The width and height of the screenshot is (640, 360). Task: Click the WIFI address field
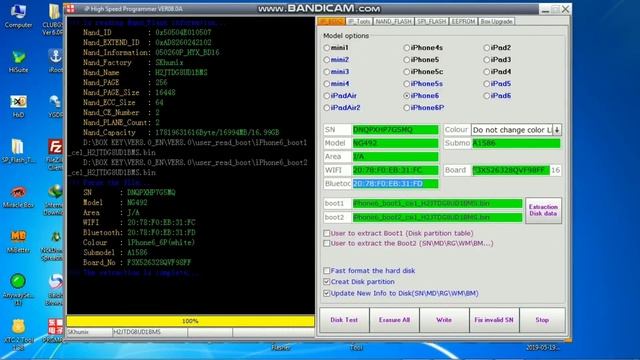click(x=395, y=170)
